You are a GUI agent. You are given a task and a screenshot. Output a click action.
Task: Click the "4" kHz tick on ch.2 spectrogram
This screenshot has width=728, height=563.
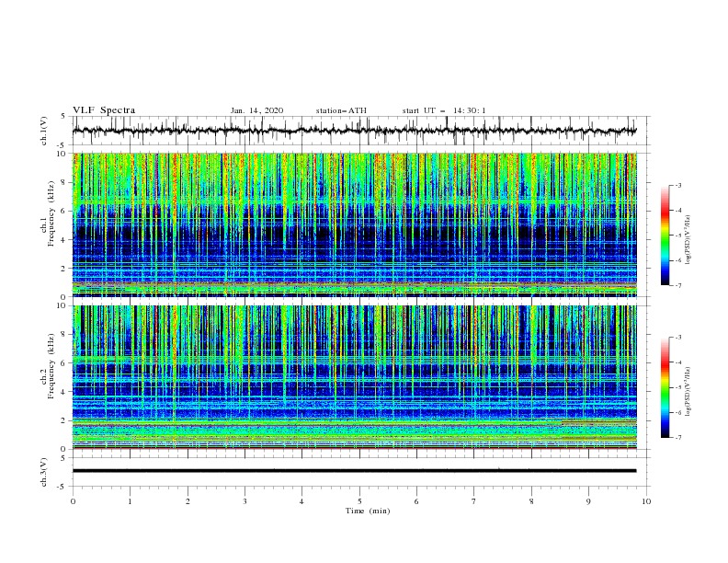(x=65, y=392)
